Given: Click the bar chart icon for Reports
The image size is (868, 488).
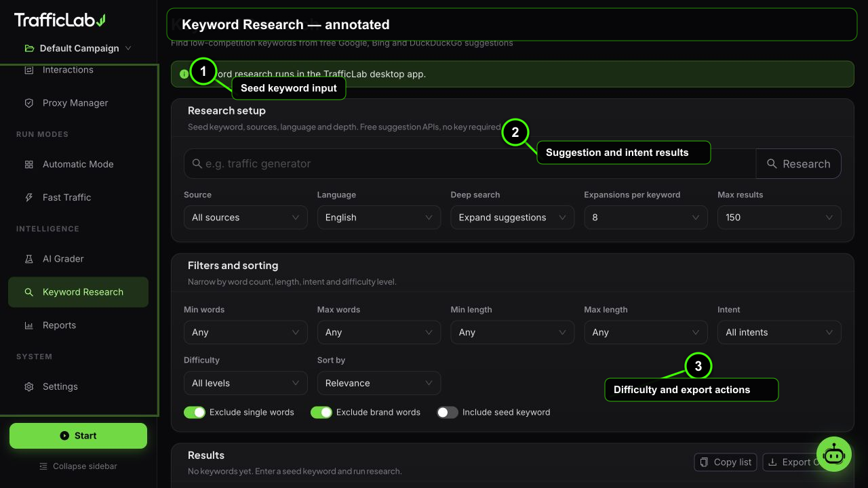Looking at the screenshot, I should (x=29, y=325).
